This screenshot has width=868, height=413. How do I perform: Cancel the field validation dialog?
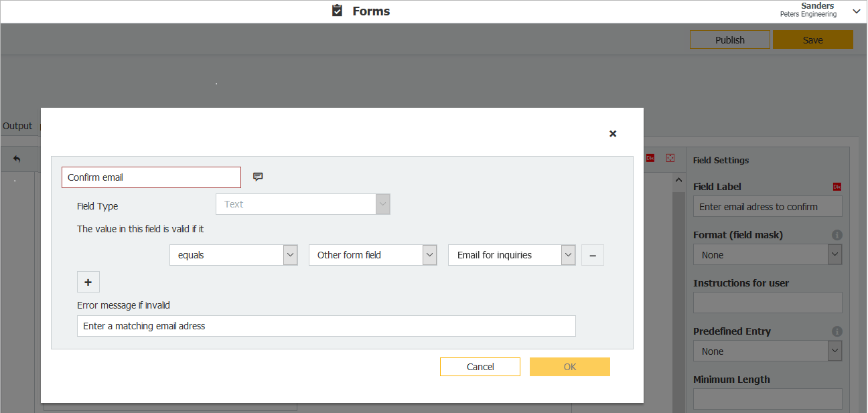(480, 366)
